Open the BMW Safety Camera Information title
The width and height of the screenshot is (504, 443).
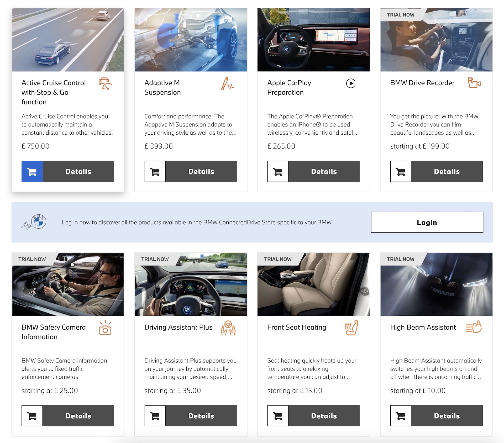[x=54, y=332]
